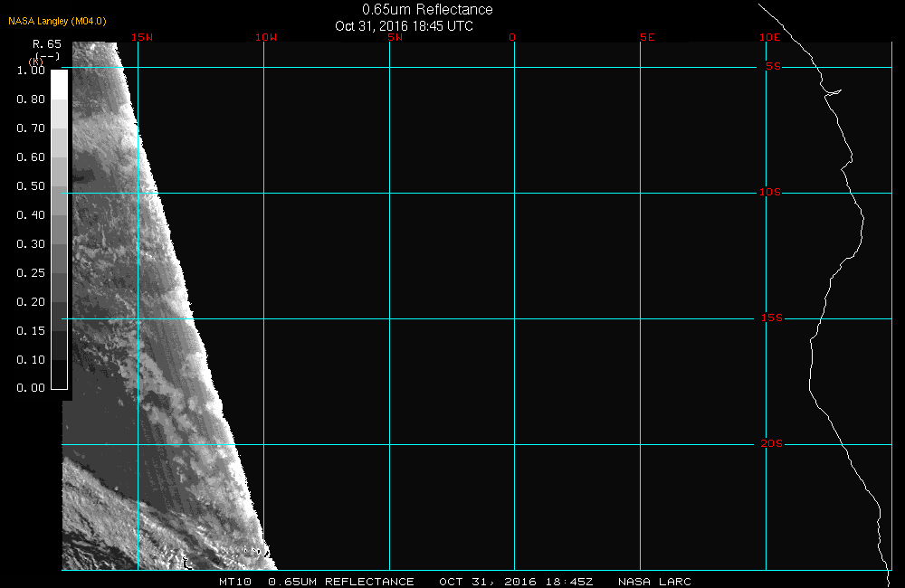Viewport: 905px width, 588px height.
Task: Pick the 0.50 value on reflectance scale
Action: click(x=31, y=185)
